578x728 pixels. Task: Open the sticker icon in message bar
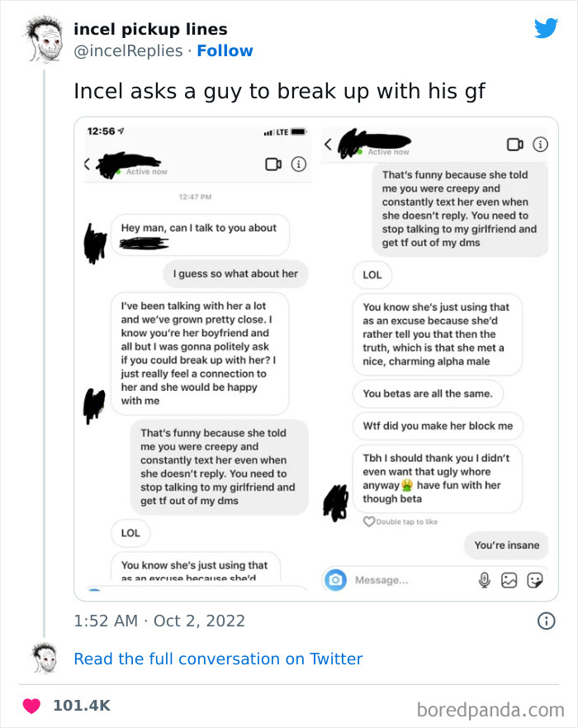(535, 580)
